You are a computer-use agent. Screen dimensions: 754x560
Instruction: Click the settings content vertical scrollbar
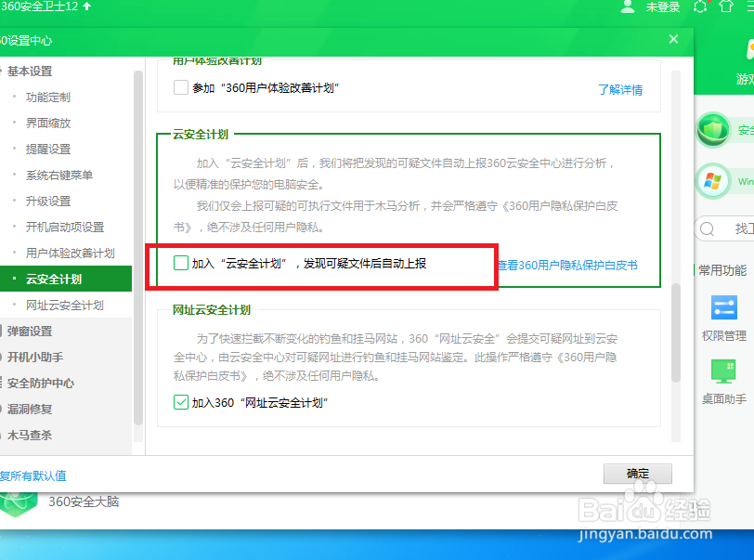click(676, 333)
